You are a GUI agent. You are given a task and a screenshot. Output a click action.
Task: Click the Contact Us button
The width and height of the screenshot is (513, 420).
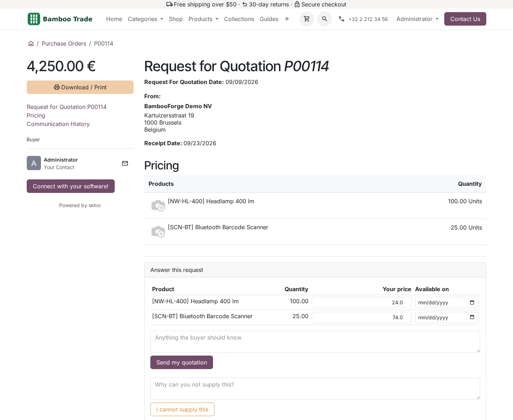click(465, 19)
